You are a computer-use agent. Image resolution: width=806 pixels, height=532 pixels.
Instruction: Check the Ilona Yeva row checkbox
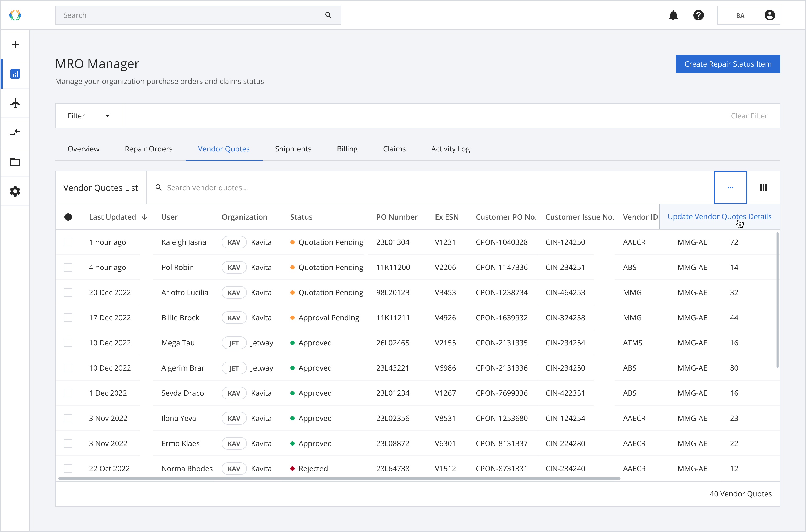click(x=68, y=418)
